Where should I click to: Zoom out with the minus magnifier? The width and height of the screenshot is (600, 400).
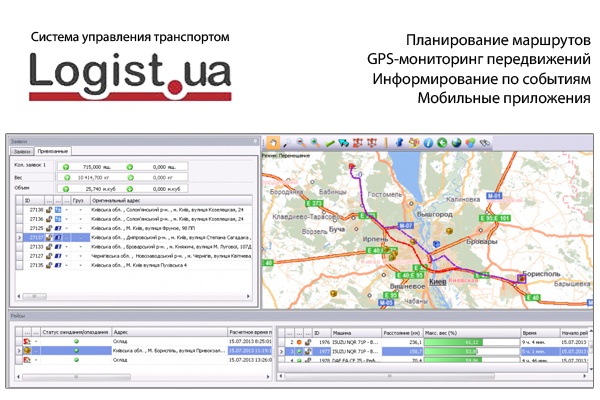point(301,143)
